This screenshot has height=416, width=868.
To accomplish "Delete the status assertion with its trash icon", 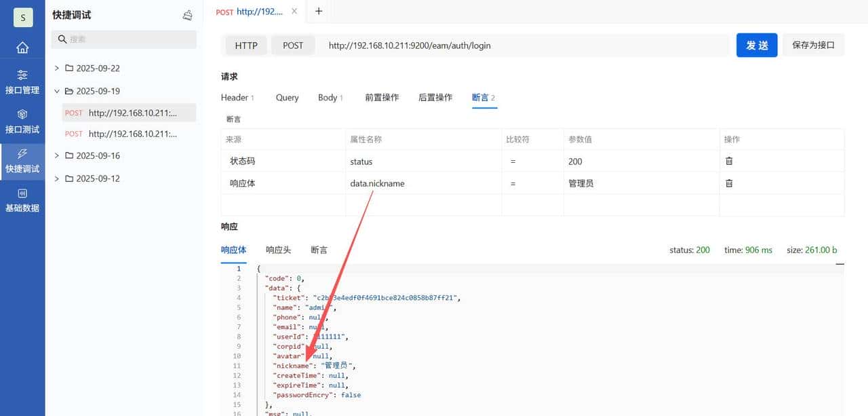I will pyautogui.click(x=729, y=161).
